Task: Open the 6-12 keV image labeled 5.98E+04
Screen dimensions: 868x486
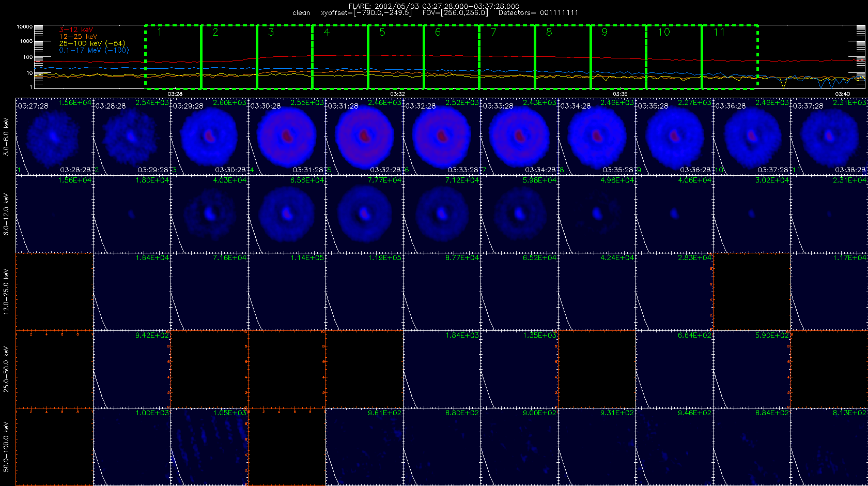Action: (520, 214)
